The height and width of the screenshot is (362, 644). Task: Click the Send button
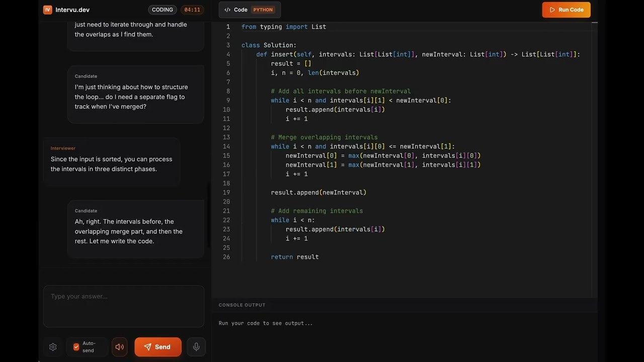click(157, 346)
